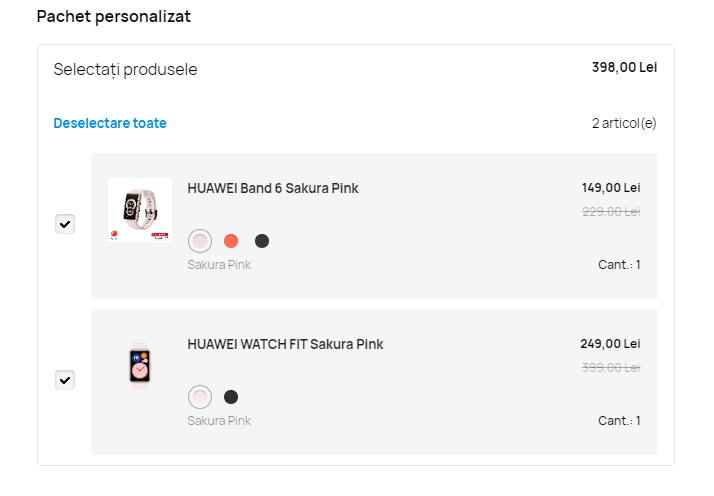Image resolution: width=714 pixels, height=496 pixels.
Task: Click the 398,00 Lei total price
Action: coord(624,68)
